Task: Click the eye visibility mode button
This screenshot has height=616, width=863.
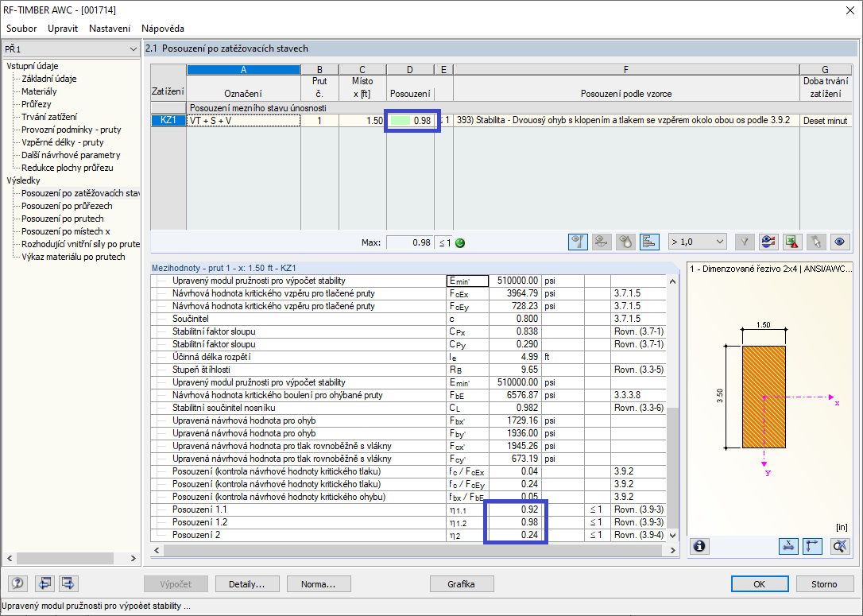Action: pos(839,242)
